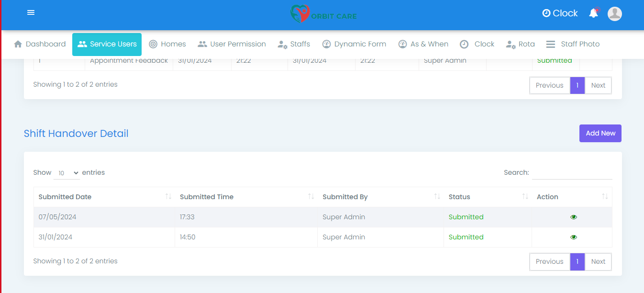
Task: View the 31/01/2024 handover with the eye icon
Action: click(574, 237)
